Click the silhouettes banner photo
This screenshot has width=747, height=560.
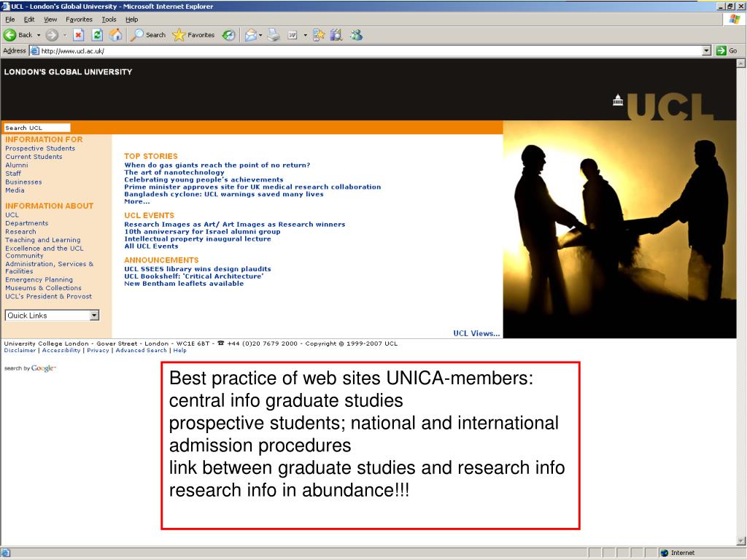[x=619, y=230]
